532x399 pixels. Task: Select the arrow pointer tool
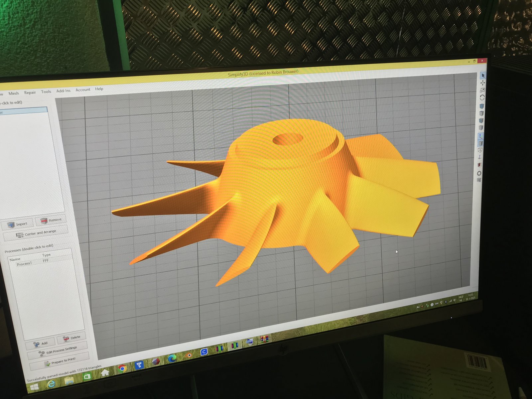[x=483, y=75]
